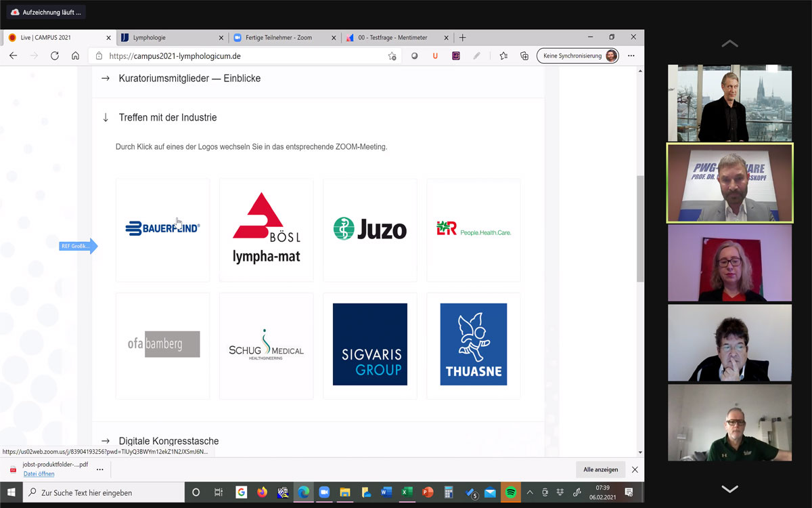The image size is (812, 508).
Task: Close the Mentimeter Testfrage tab
Action: (445, 37)
